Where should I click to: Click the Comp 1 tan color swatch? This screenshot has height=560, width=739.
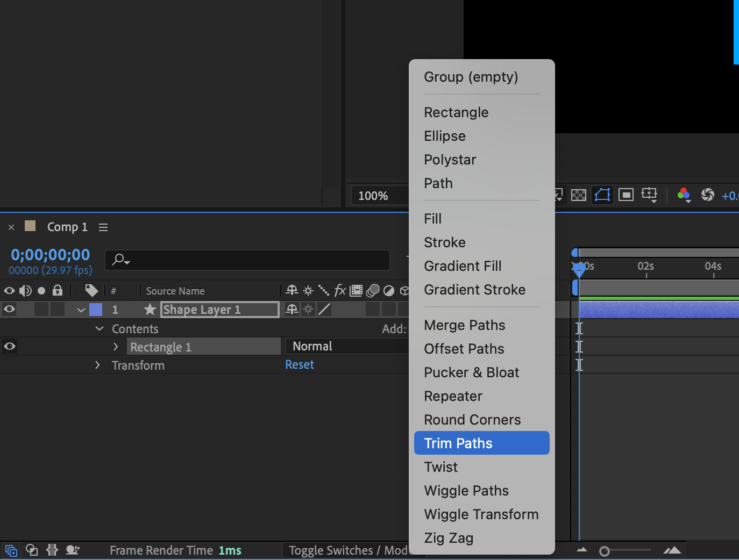[x=30, y=226]
